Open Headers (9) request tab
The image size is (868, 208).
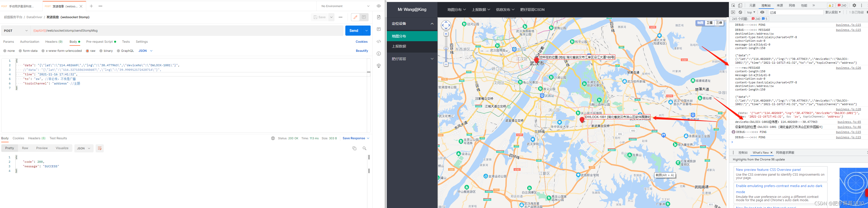click(x=54, y=42)
